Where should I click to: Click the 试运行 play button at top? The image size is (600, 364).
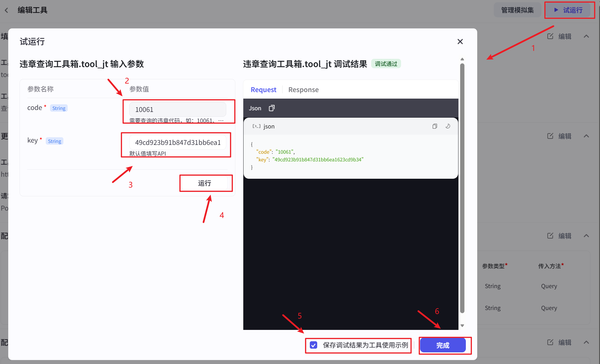pos(568,10)
